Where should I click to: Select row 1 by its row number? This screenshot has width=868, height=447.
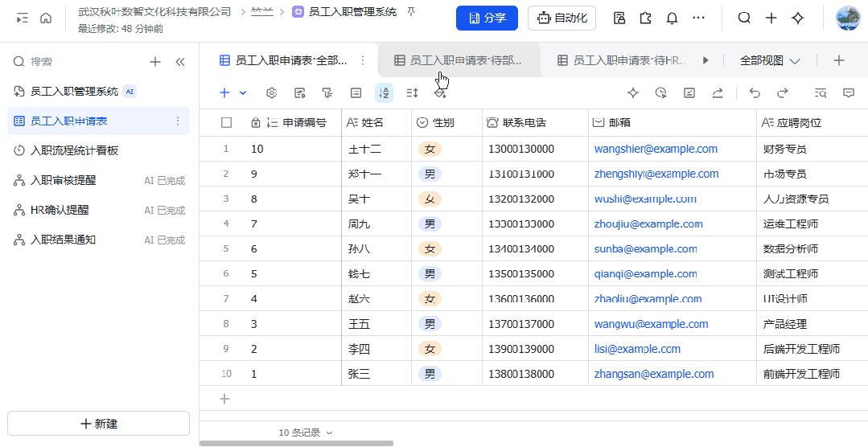(x=226, y=149)
